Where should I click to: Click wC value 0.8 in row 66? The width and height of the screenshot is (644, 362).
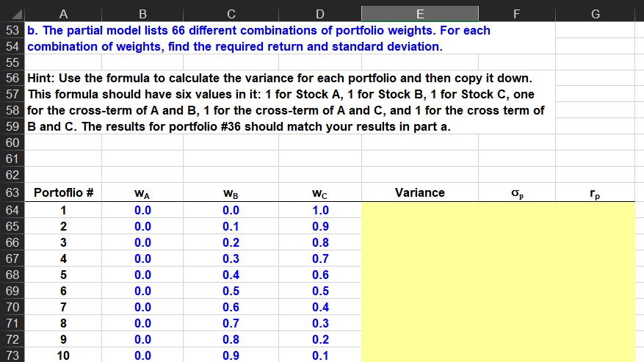point(320,242)
